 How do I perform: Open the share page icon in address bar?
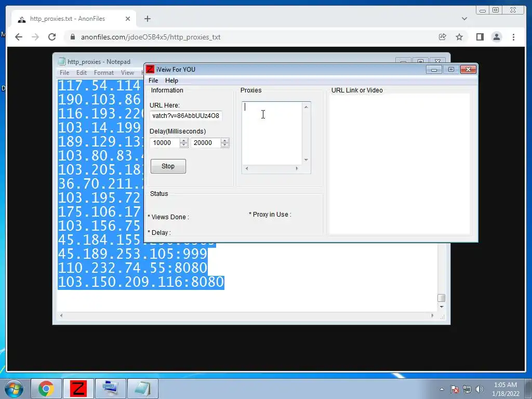pyautogui.click(x=442, y=37)
